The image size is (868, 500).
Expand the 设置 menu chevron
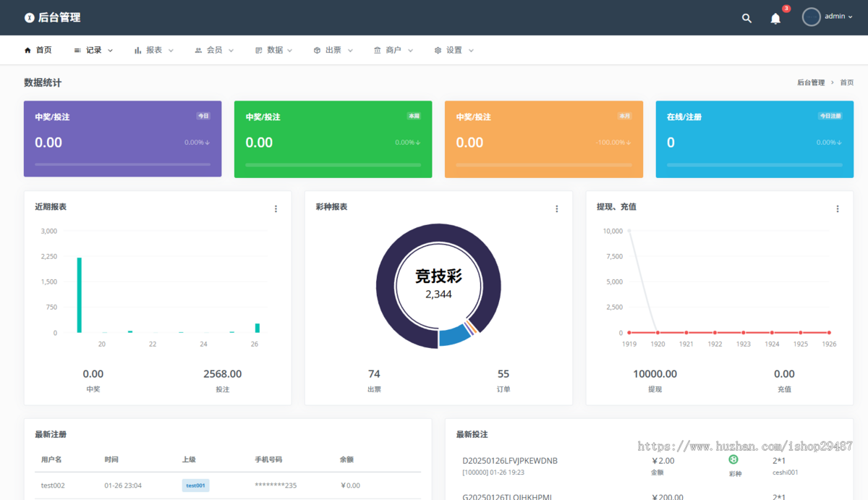(471, 51)
